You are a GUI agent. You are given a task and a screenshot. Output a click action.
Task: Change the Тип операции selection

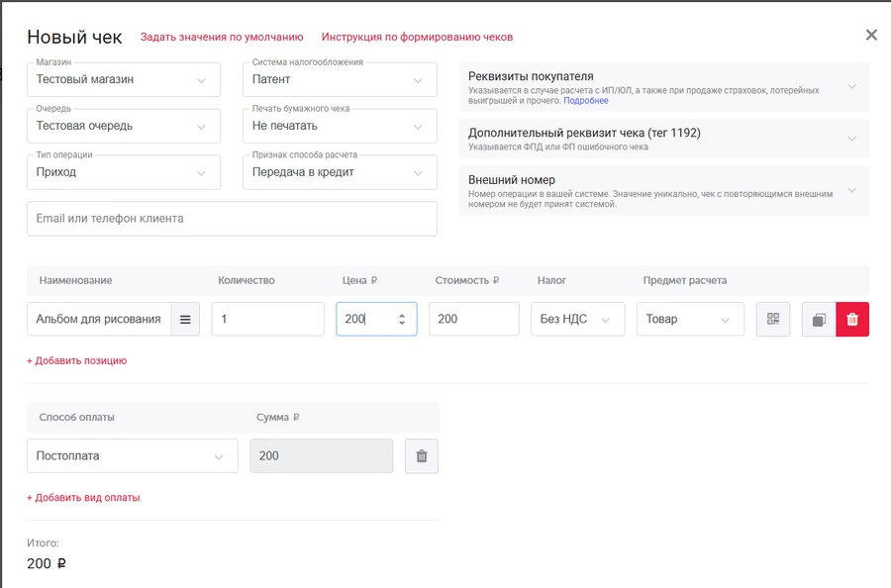[123, 172]
